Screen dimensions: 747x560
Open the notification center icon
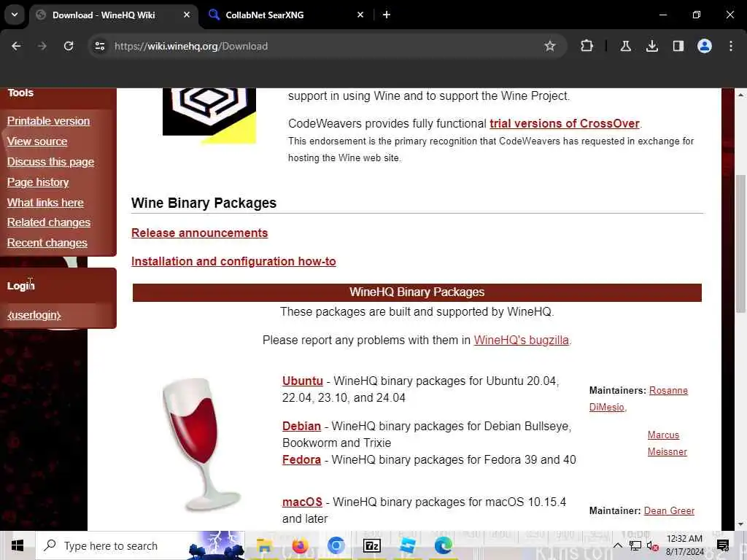coord(723,545)
